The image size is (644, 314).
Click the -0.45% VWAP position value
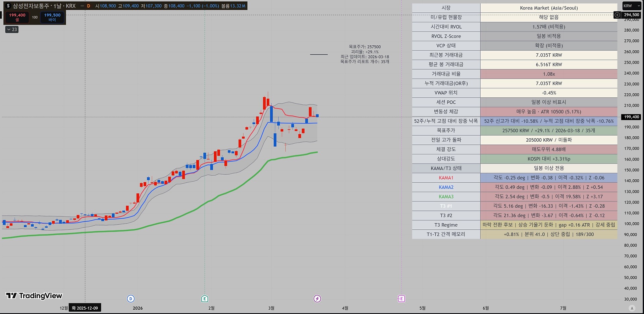549,93
